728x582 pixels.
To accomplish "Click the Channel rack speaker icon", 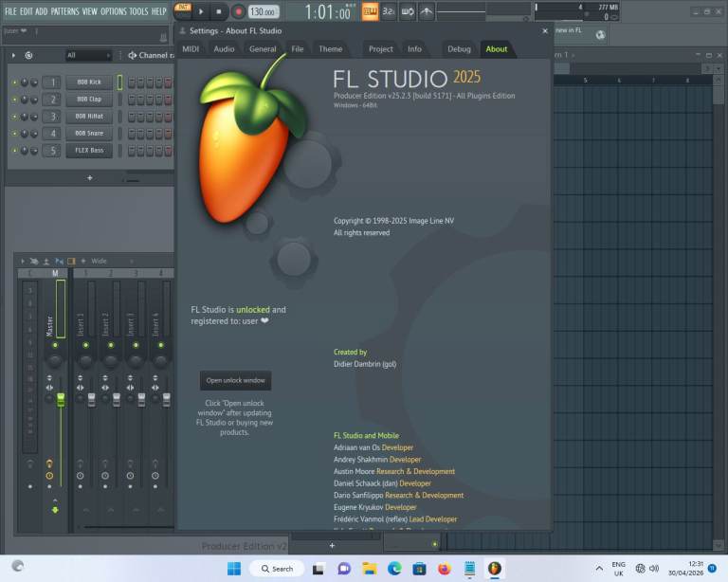I will pyautogui.click(x=132, y=56).
